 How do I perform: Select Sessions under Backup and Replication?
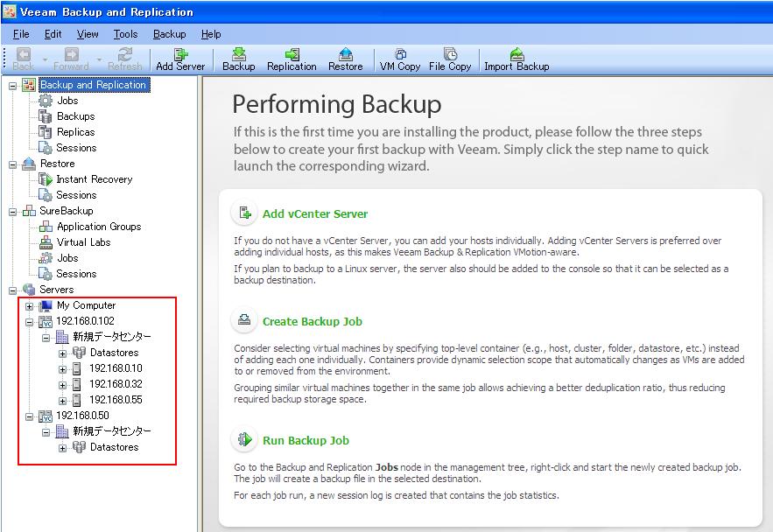[x=76, y=148]
